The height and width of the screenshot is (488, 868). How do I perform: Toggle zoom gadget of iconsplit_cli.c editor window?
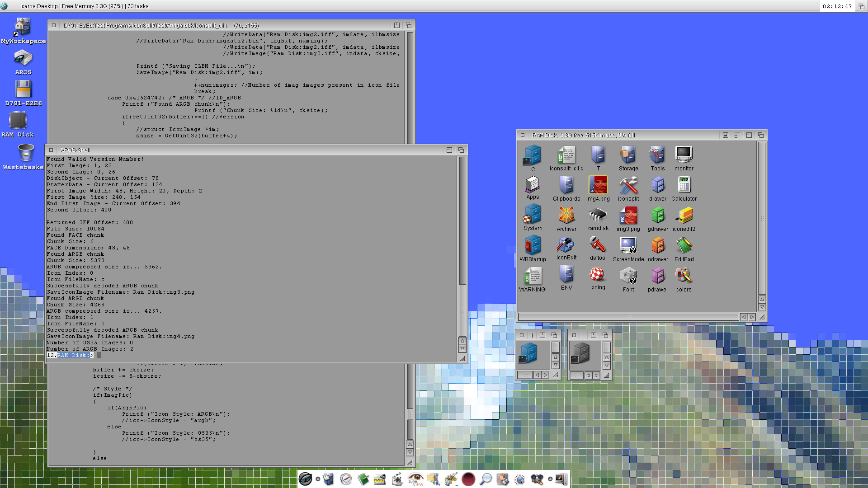click(x=396, y=25)
